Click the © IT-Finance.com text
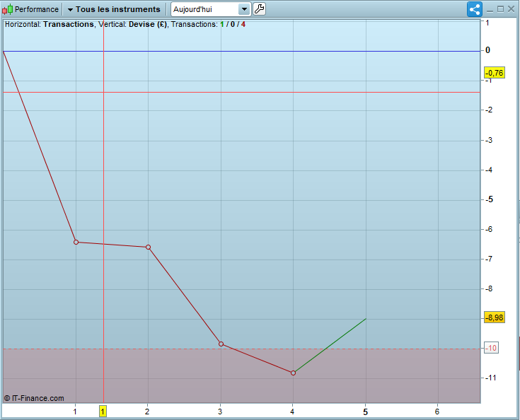520x420 pixels. pos(34,398)
